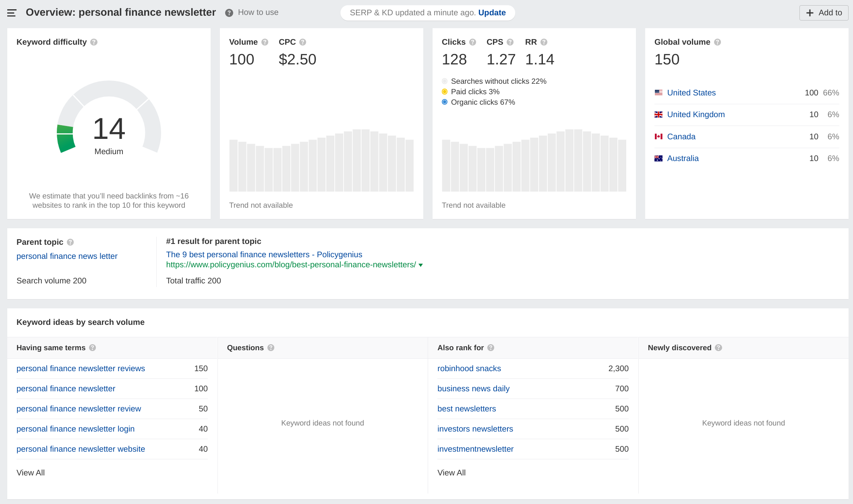Open the How to use guide

coord(258,12)
